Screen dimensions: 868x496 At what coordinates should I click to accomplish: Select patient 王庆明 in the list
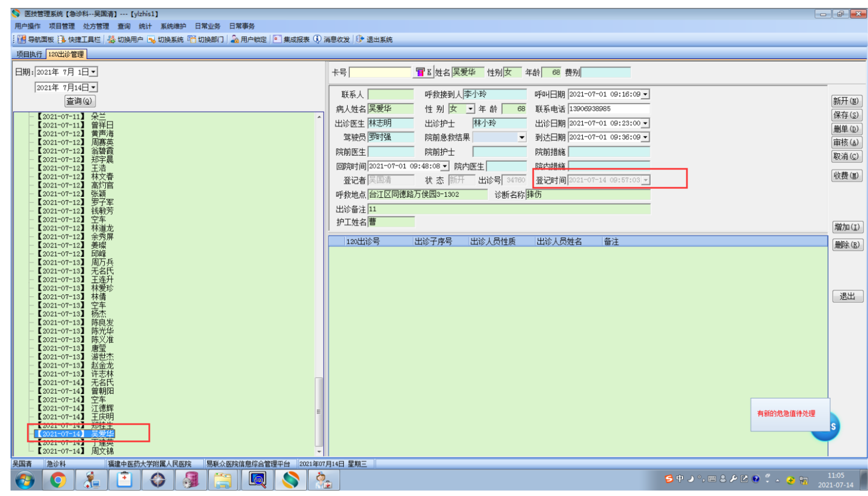click(x=75, y=416)
